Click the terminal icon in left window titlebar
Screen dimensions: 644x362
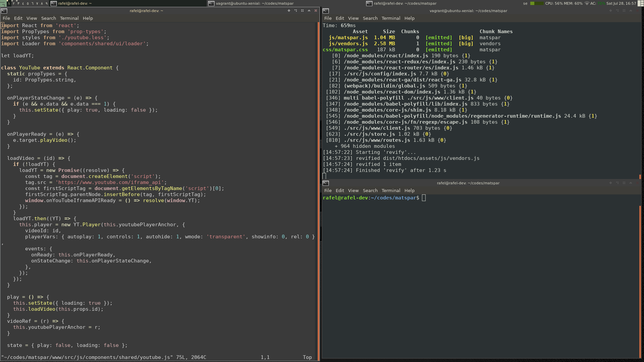coord(4,11)
